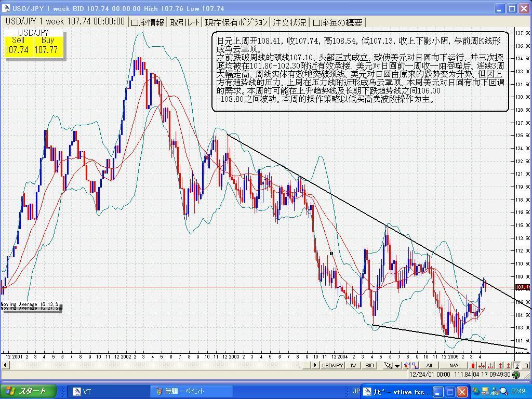Open the 現在保有ポジション positions tab

coord(236,22)
